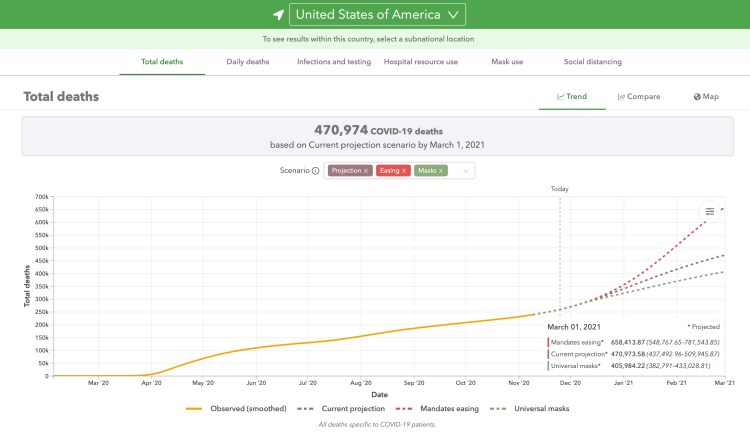Open the United States of America dropdown
Screen dimensions: 750x432
pos(377,15)
